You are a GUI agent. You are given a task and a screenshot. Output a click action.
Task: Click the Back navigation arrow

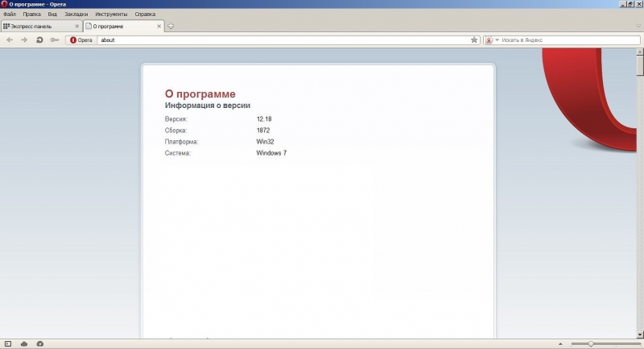coord(10,39)
